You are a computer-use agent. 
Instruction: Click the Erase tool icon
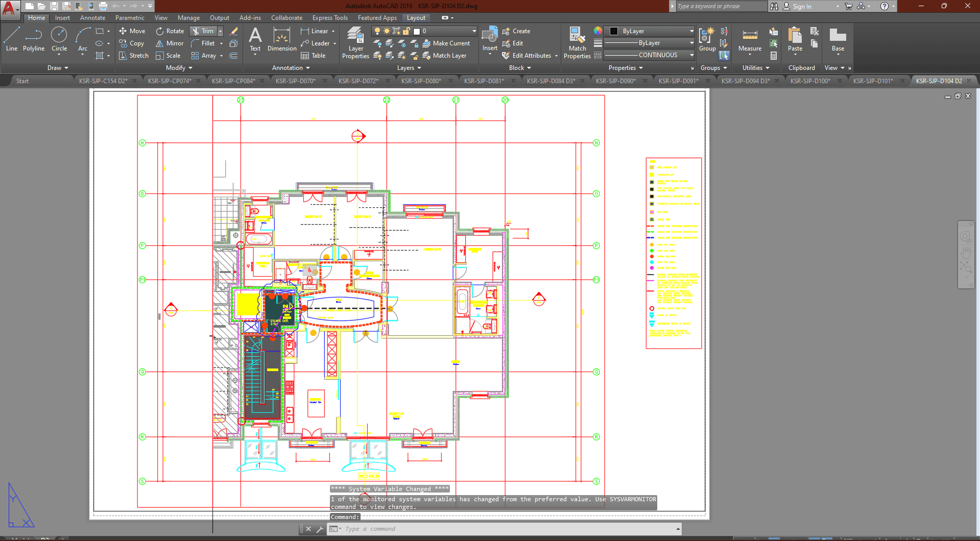coord(234,31)
